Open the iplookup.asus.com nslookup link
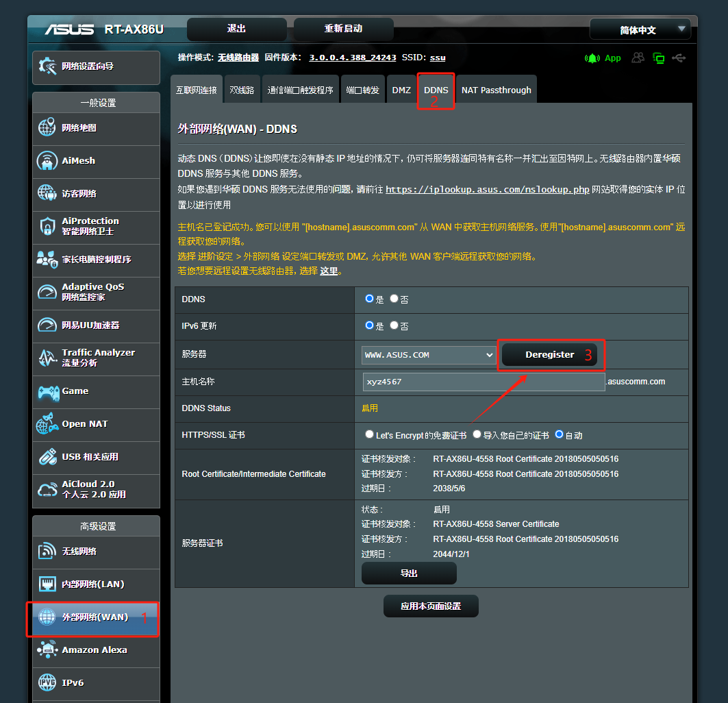Image resolution: width=728 pixels, height=703 pixels. [x=487, y=189]
